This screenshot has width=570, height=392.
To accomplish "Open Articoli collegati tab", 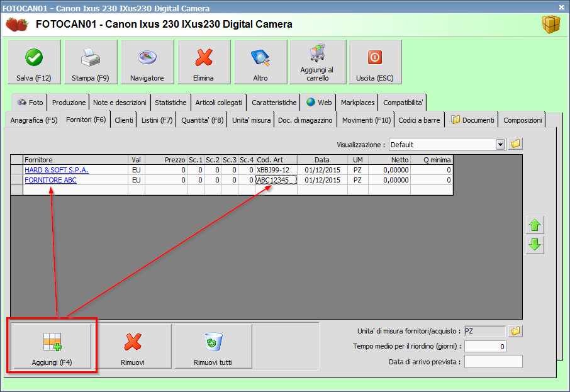I will (218, 103).
